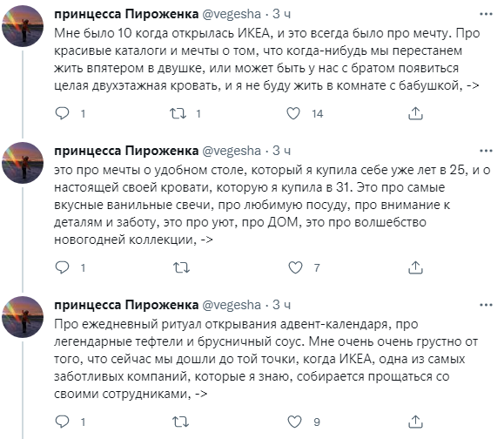
Task: Reply to the first tweet about ИКЕА opening
Action: [63, 113]
